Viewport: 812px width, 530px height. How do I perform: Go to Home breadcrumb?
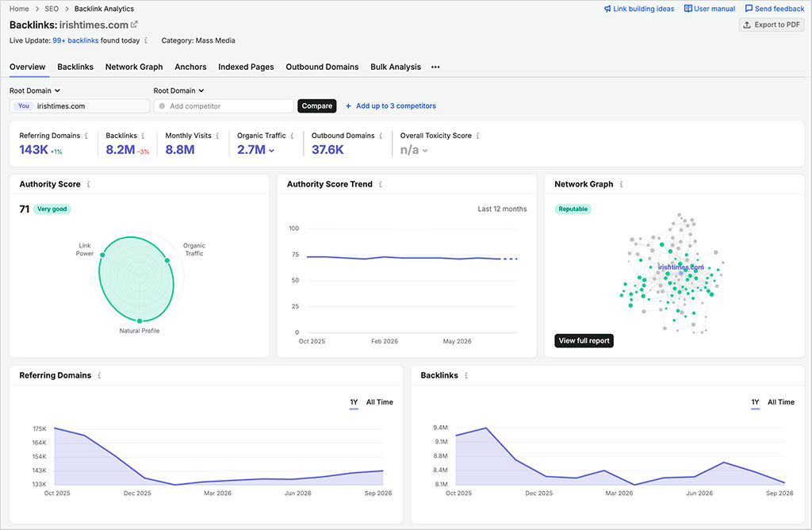(x=19, y=9)
